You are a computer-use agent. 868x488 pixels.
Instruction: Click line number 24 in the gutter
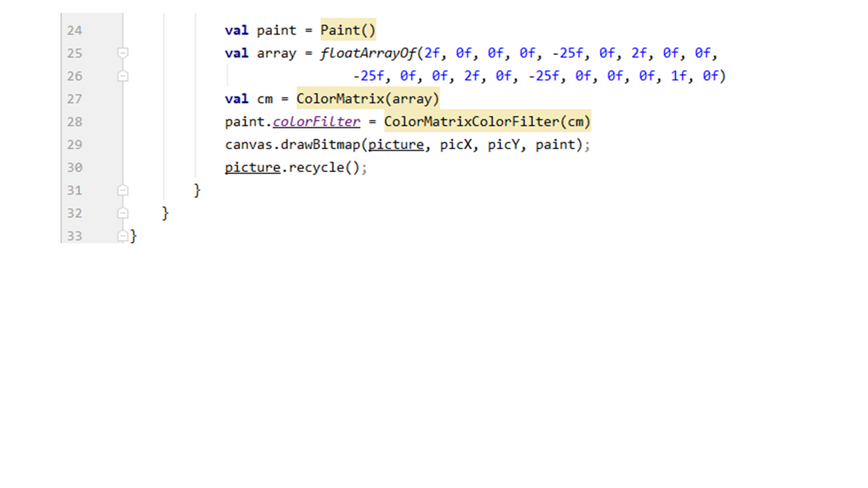[x=75, y=30]
